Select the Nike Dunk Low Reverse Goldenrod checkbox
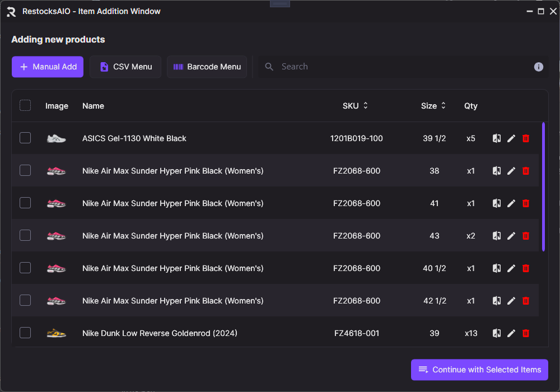Image resolution: width=560 pixels, height=392 pixels. pyautogui.click(x=25, y=333)
